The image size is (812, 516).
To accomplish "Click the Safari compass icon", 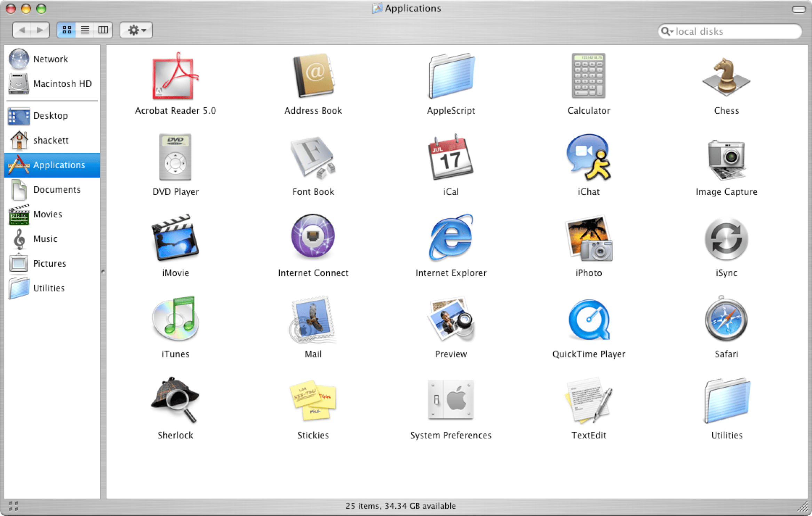I will [726, 319].
